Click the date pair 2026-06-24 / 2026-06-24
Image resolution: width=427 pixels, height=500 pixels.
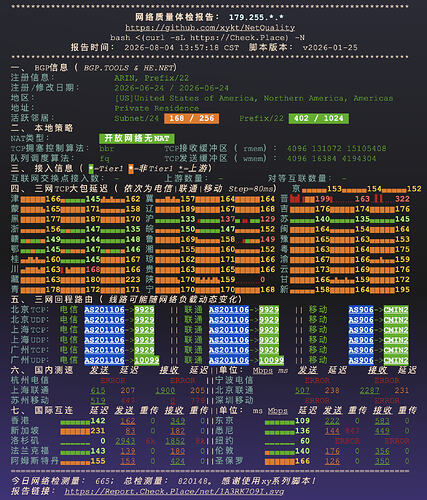[171, 88]
